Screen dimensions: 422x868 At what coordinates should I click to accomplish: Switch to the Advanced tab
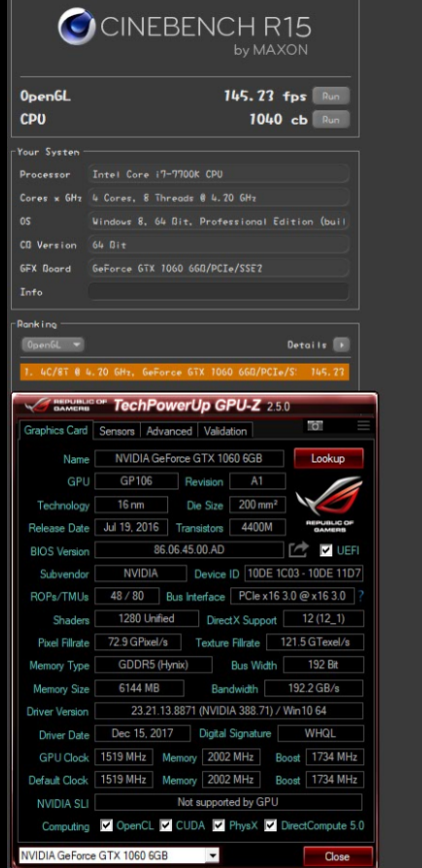tap(169, 431)
